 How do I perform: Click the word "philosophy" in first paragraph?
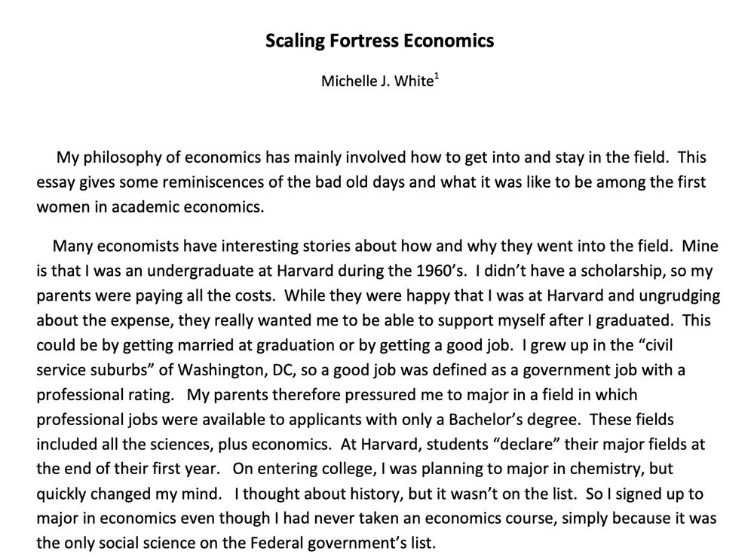tap(117, 158)
